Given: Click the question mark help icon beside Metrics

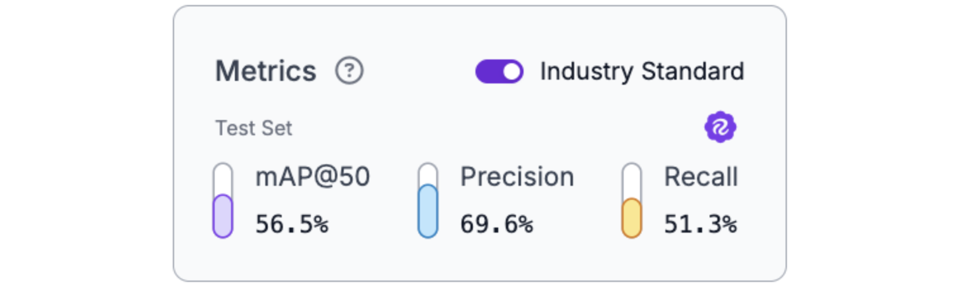Looking at the screenshot, I should pos(349,71).
